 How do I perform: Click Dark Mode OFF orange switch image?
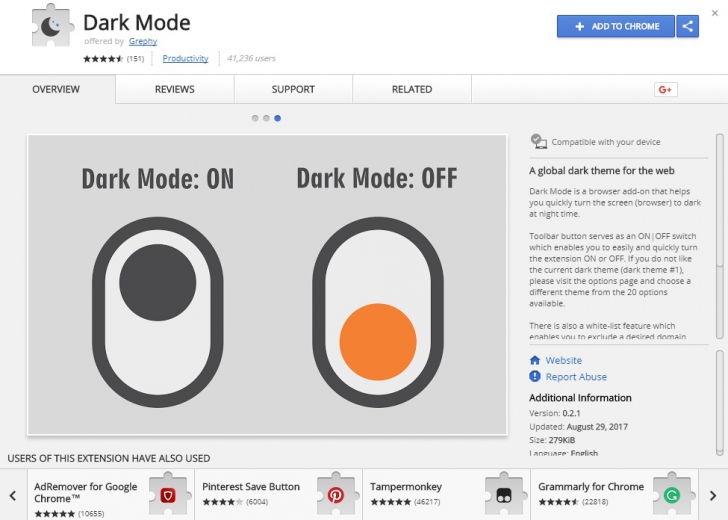[378, 312]
